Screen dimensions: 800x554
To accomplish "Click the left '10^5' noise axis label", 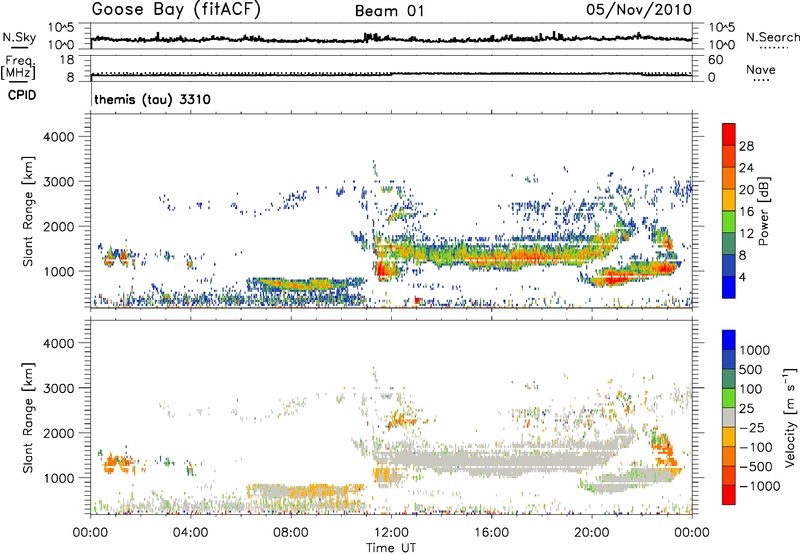I will [61, 28].
